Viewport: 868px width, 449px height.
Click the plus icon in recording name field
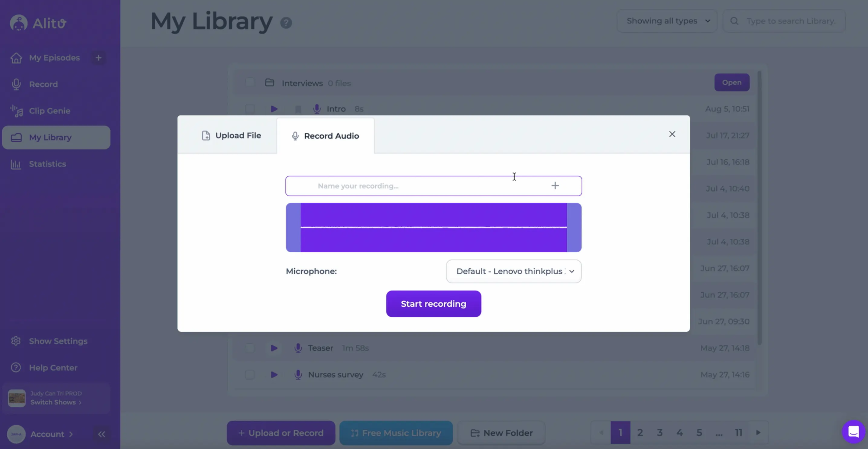click(x=555, y=186)
